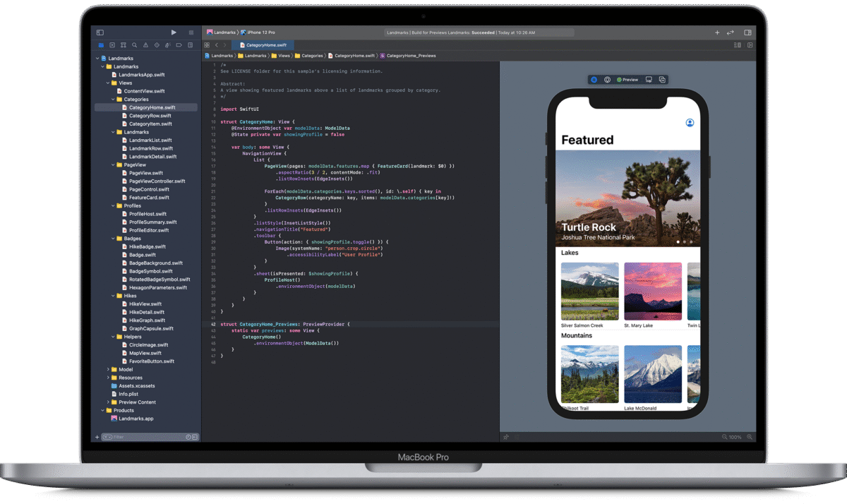Open the related items grid icon
Image resolution: width=847 pixels, height=504 pixels.
(x=207, y=44)
